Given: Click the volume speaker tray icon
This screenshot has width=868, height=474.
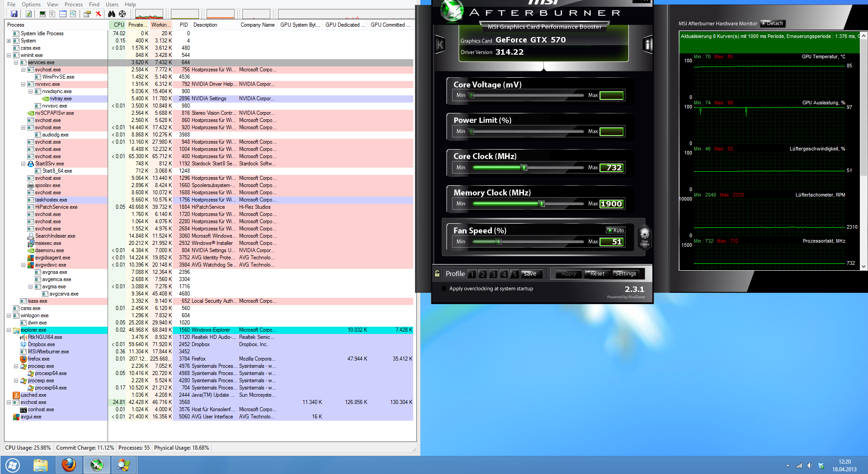Looking at the screenshot, I should (x=810, y=465).
